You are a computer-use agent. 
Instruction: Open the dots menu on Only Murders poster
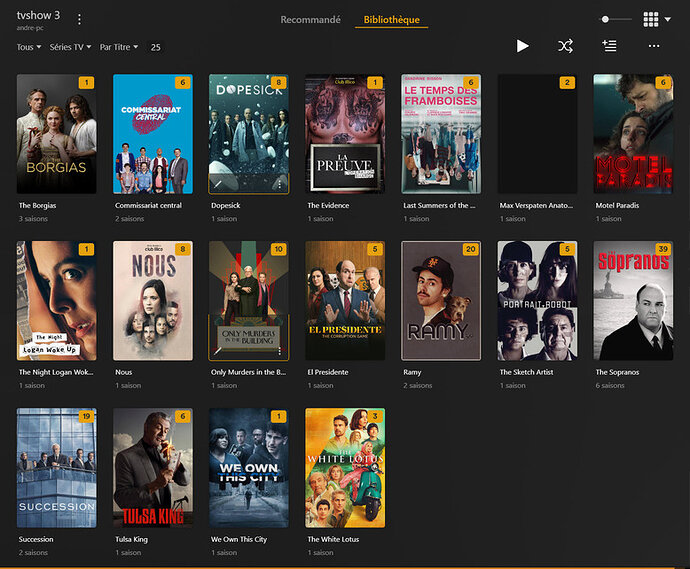pyautogui.click(x=279, y=351)
